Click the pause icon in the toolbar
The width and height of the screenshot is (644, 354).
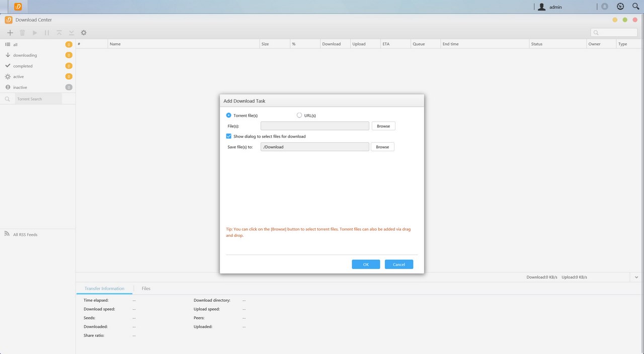pos(47,33)
